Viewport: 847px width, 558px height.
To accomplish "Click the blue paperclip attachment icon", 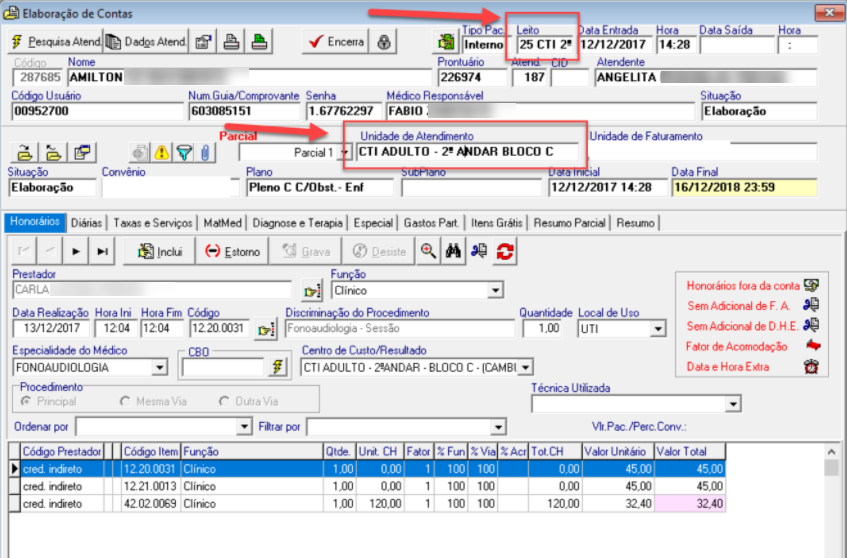I will tap(205, 153).
